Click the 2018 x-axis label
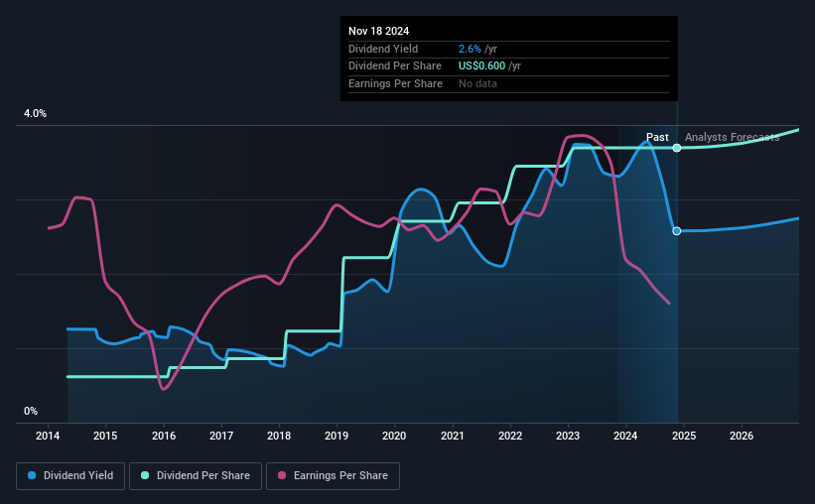 point(279,436)
